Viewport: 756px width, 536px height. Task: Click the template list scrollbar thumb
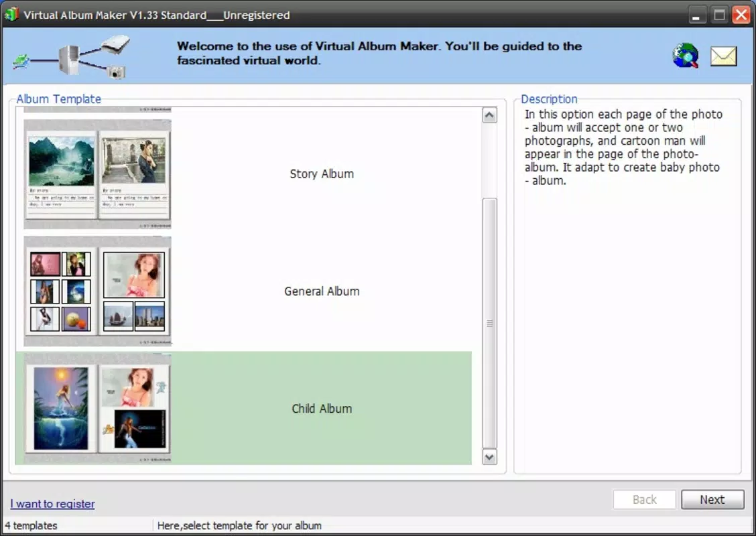tap(489, 323)
